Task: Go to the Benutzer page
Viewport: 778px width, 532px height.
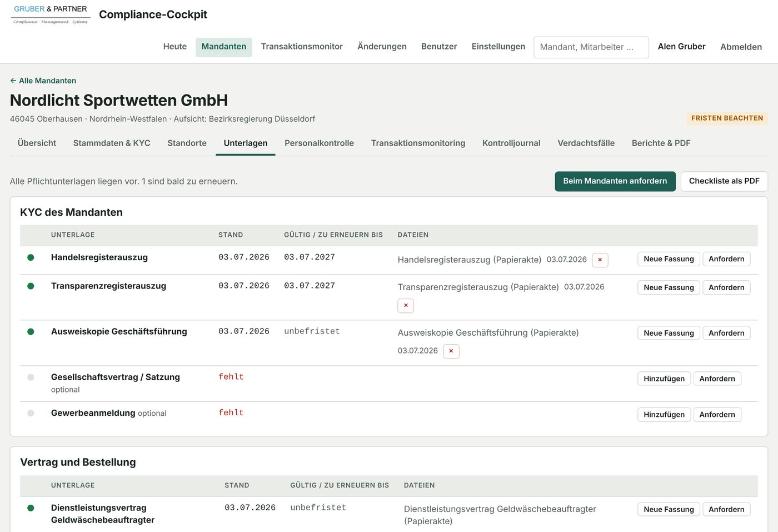Action: [439, 47]
